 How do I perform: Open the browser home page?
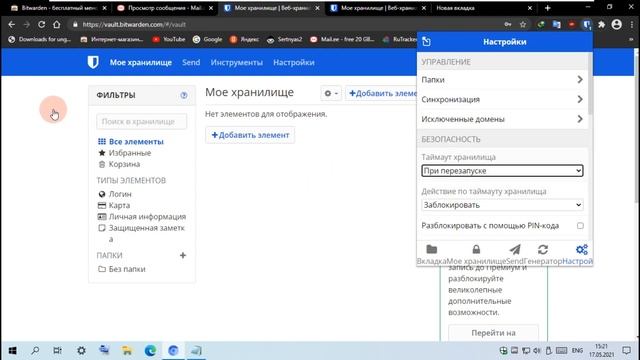pos(56,24)
